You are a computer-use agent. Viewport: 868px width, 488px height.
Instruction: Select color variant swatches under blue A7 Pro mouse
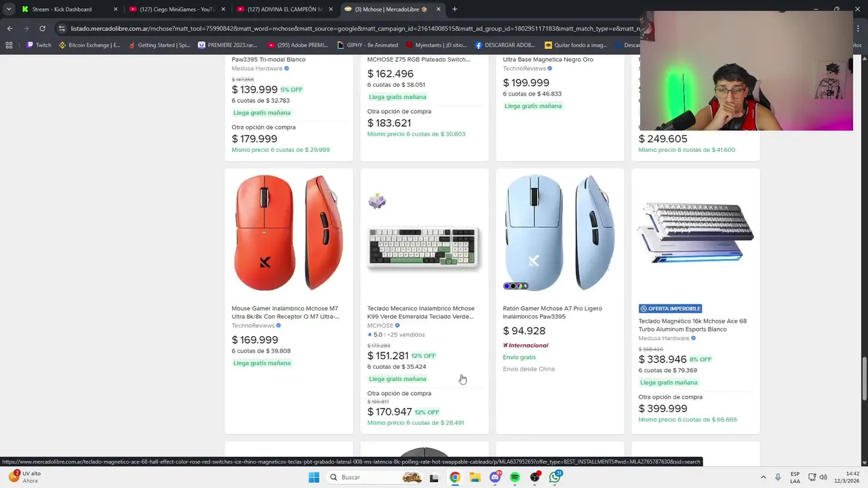coord(515,286)
